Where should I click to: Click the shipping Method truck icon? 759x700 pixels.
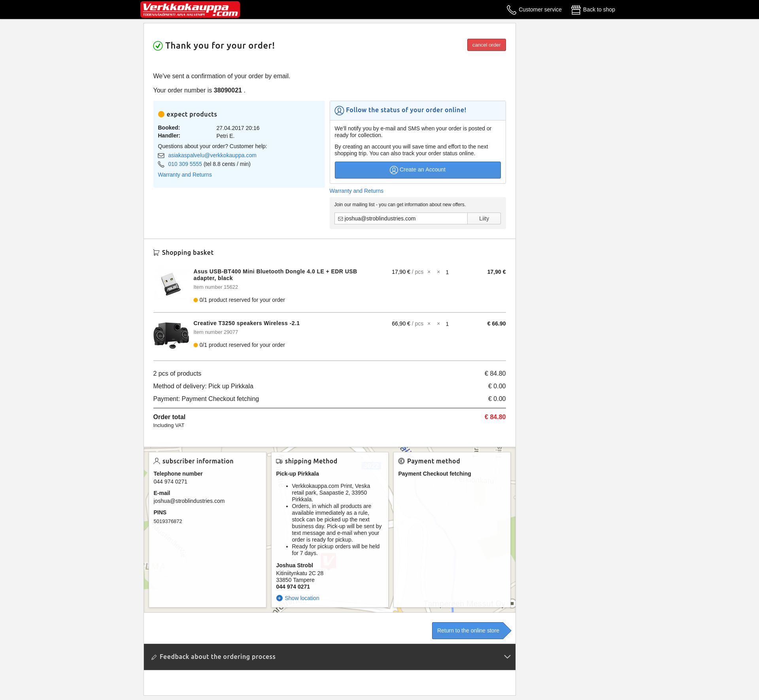point(279,461)
